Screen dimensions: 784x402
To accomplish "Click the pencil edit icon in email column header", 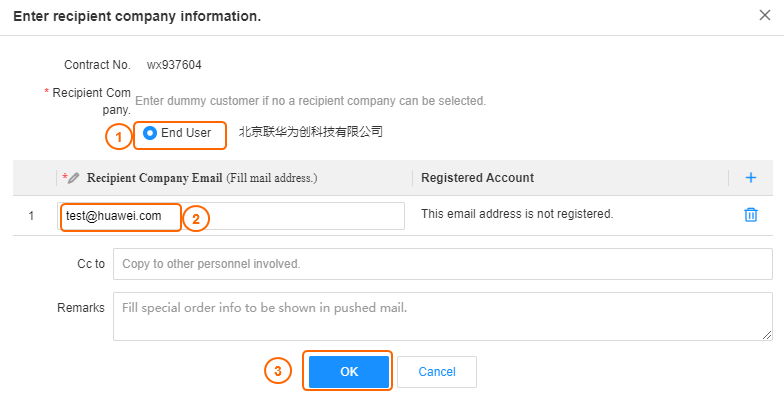I will 74,178.
